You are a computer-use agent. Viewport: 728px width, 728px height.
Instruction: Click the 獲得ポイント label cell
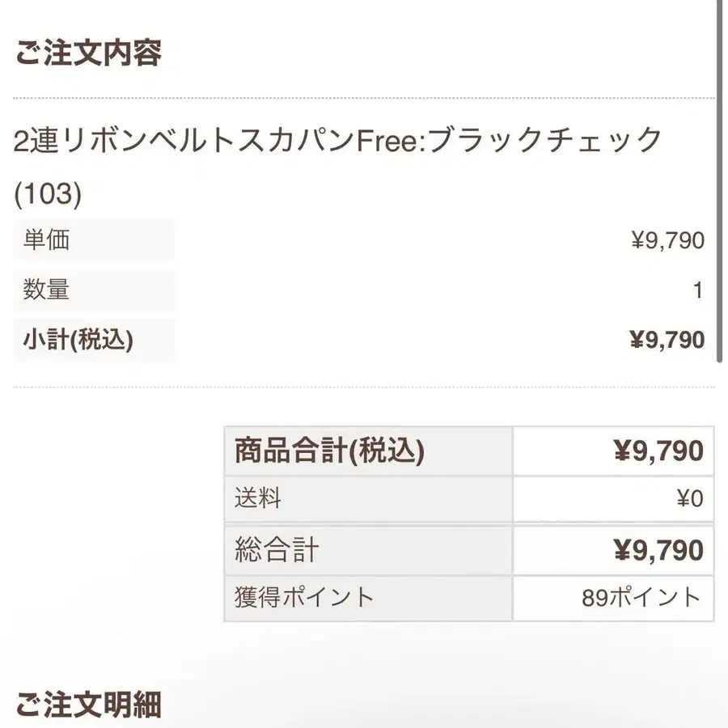(x=304, y=598)
